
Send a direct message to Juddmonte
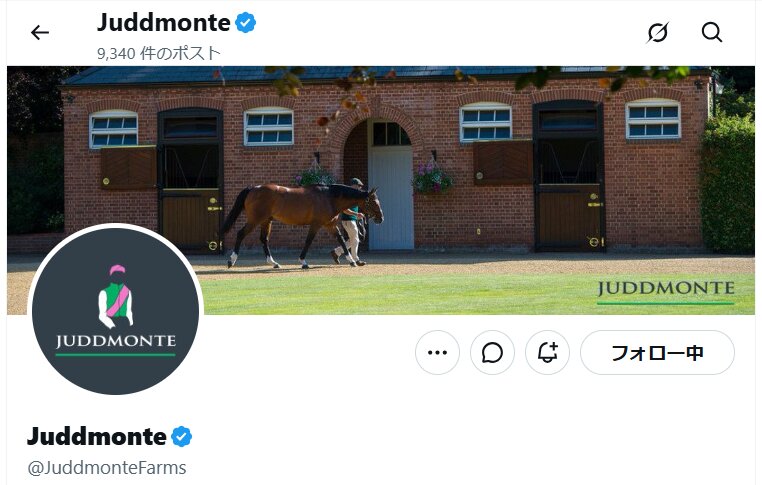coord(492,353)
